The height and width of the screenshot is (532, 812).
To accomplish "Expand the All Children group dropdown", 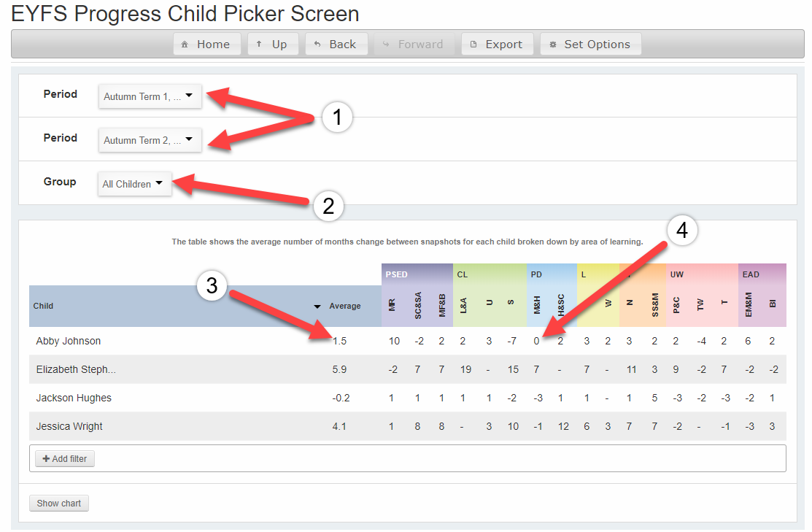I will click(x=134, y=184).
